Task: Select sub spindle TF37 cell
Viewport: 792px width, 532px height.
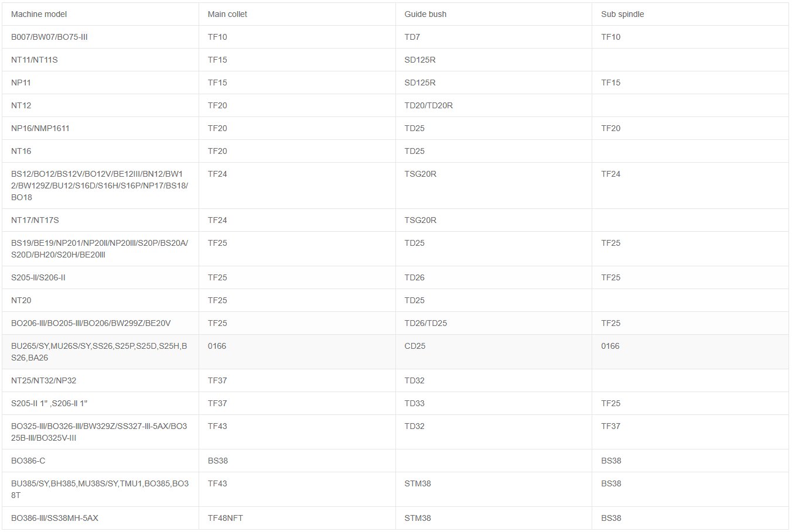Action: tap(690, 432)
